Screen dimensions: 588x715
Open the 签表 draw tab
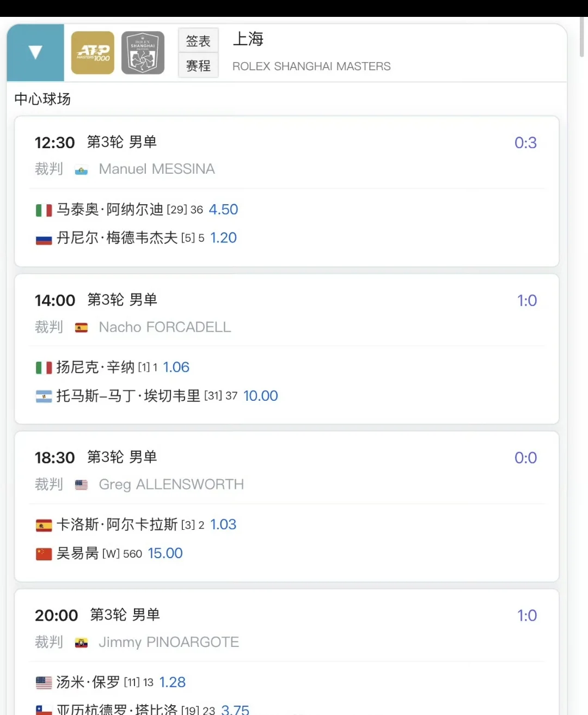(x=198, y=40)
